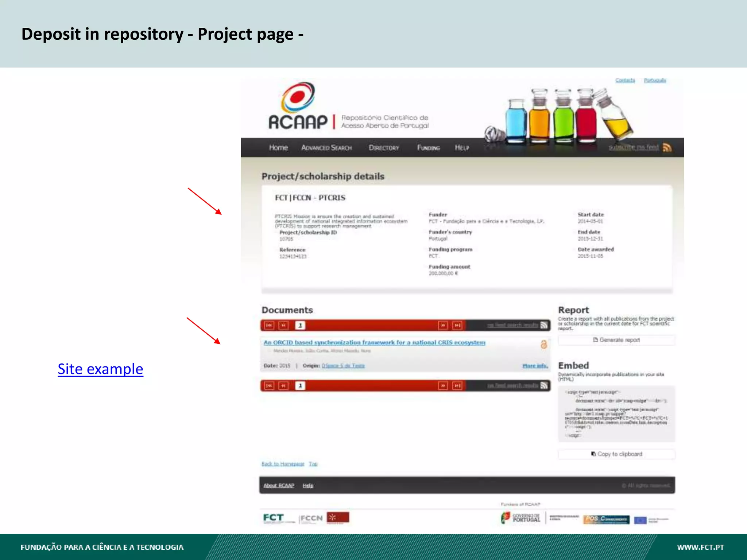
Task: Select the Funding menu item
Action: click(x=429, y=148)
